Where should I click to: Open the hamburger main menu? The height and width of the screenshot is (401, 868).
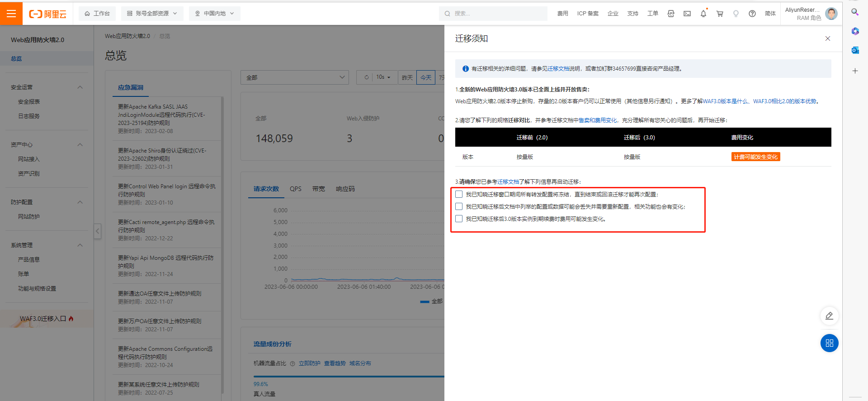(x=11, y=14)
